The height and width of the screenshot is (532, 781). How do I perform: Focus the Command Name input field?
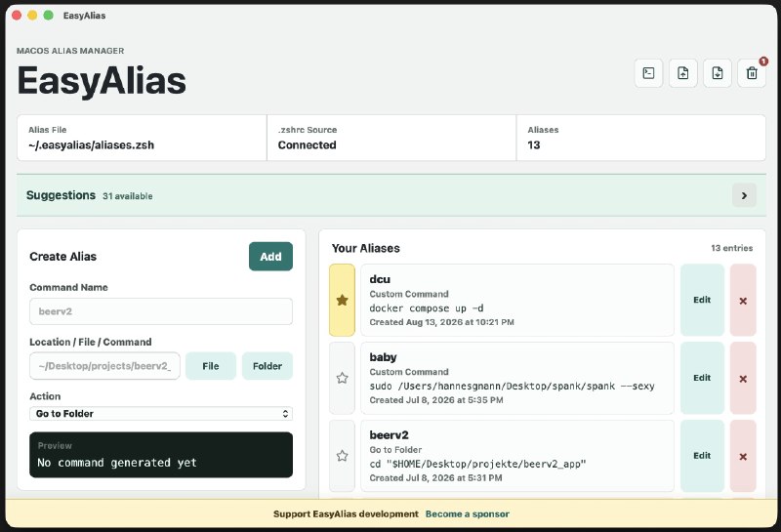(x=161, y=311)
